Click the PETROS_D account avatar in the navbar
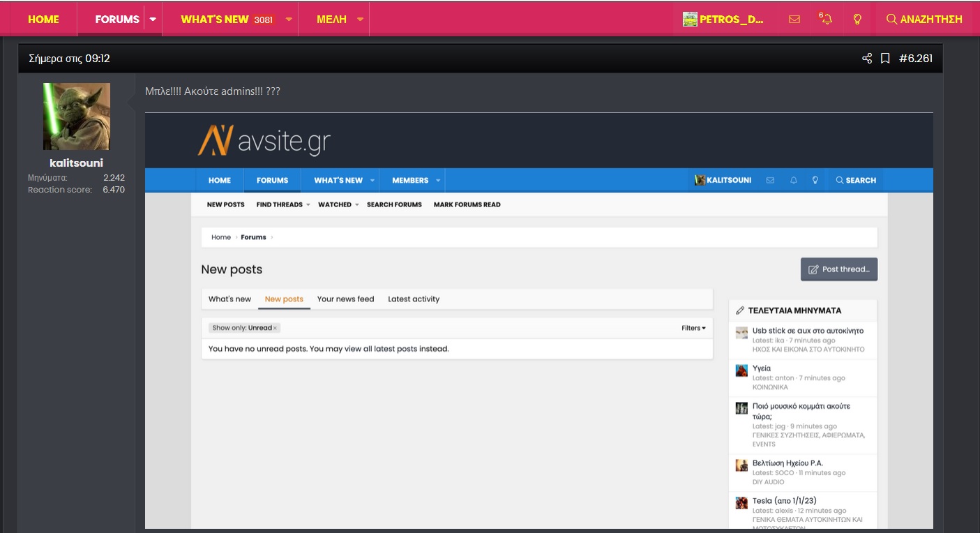Viewport: 980px width, 533px height. tap(690, 20)
